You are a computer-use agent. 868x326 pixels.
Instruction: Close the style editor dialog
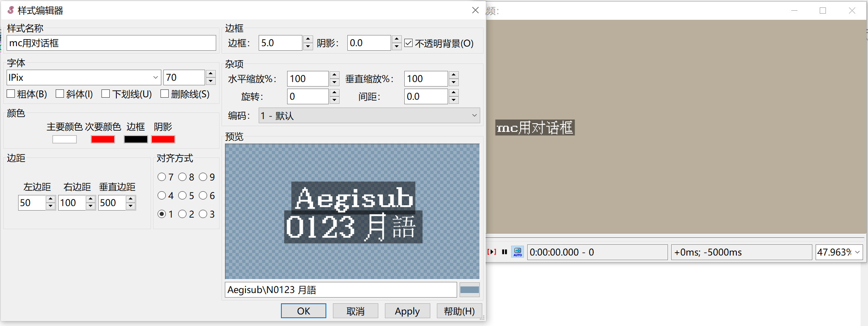click(475, 10)
